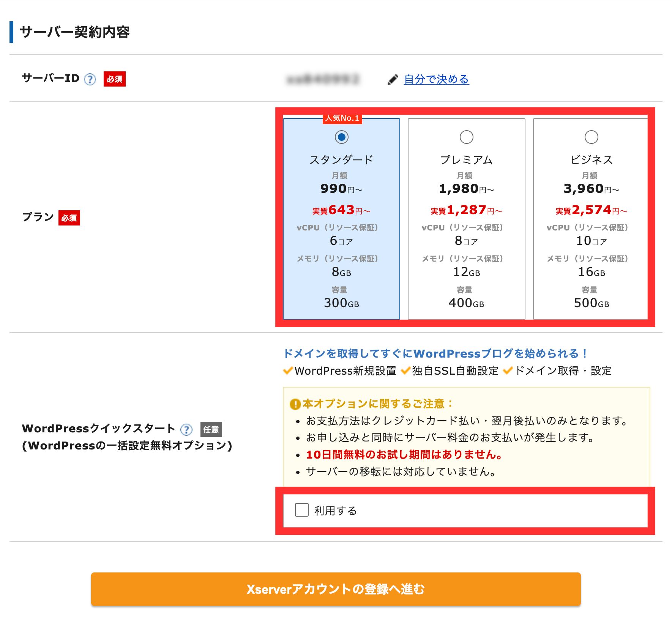Click the ビジネス plan name
The height and width of the screenshot is (629, 672).
point(591,160)
